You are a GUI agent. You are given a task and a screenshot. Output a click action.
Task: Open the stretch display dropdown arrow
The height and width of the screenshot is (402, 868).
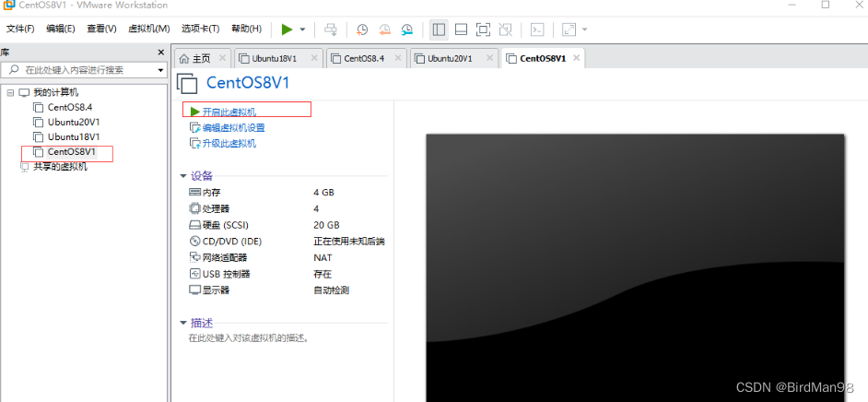coord(584,30)
